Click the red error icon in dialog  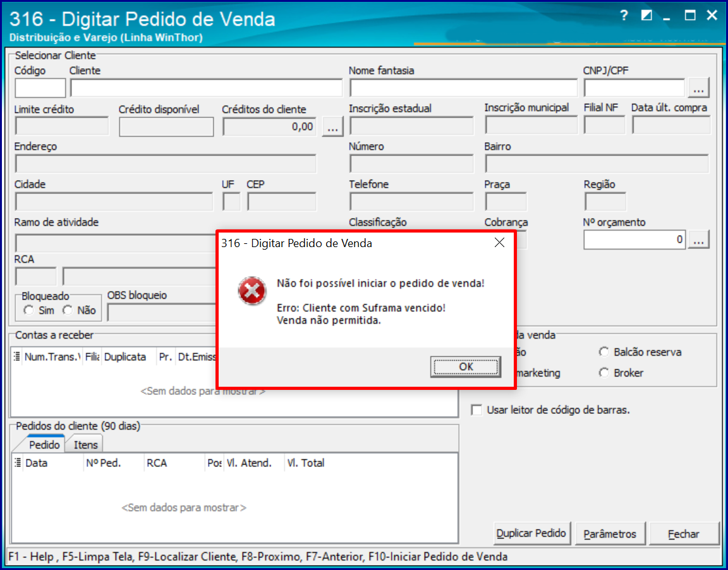(252, 291)
